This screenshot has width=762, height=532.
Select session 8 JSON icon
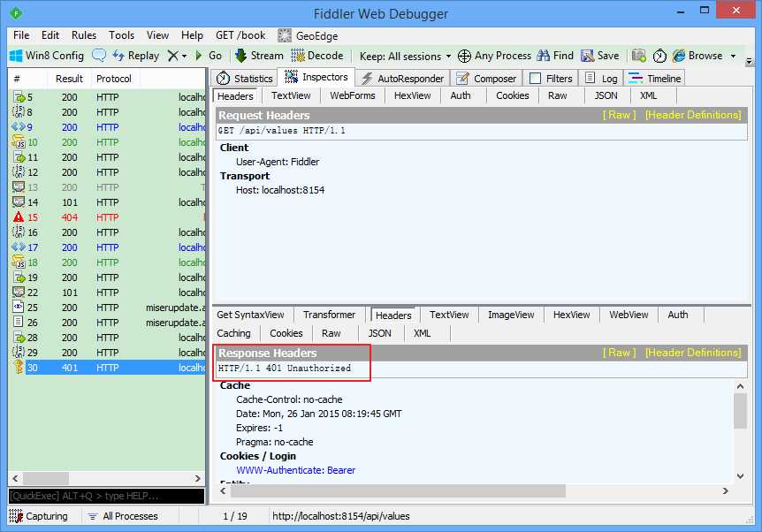coord(19,111)
